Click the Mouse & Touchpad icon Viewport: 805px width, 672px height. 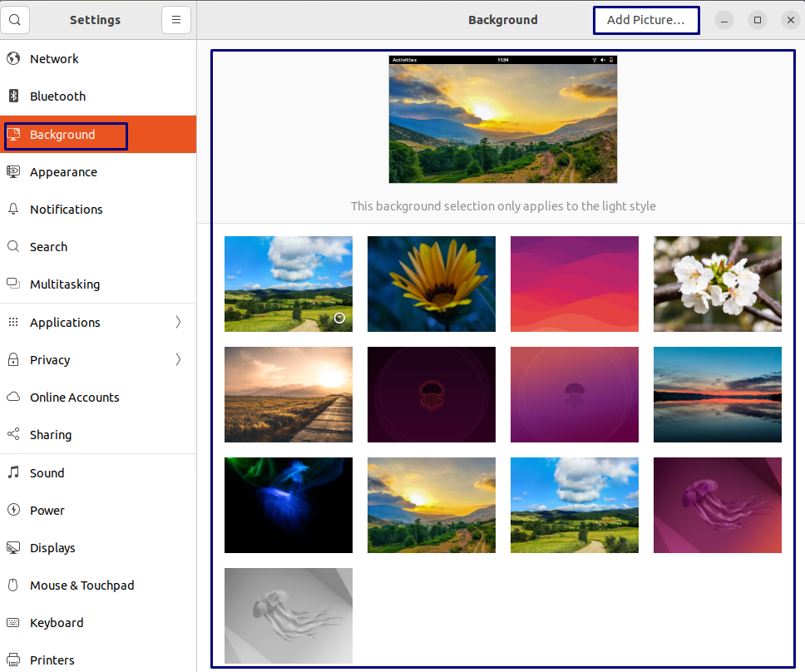coord(13,585)
